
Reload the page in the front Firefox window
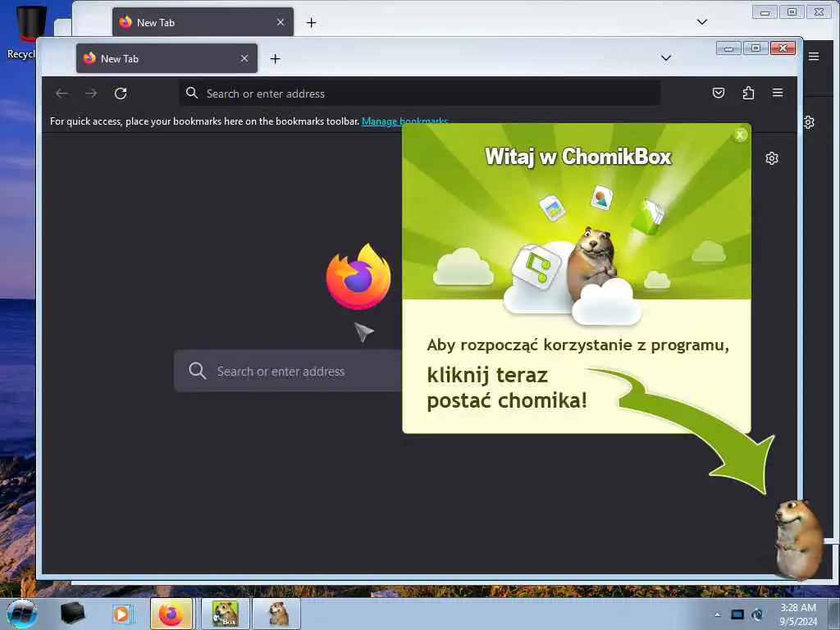click(x=121, y=94)
